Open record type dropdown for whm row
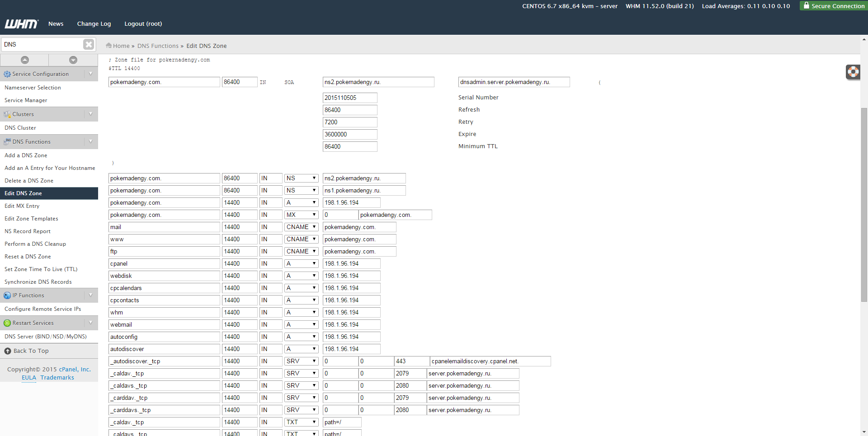 301,313
